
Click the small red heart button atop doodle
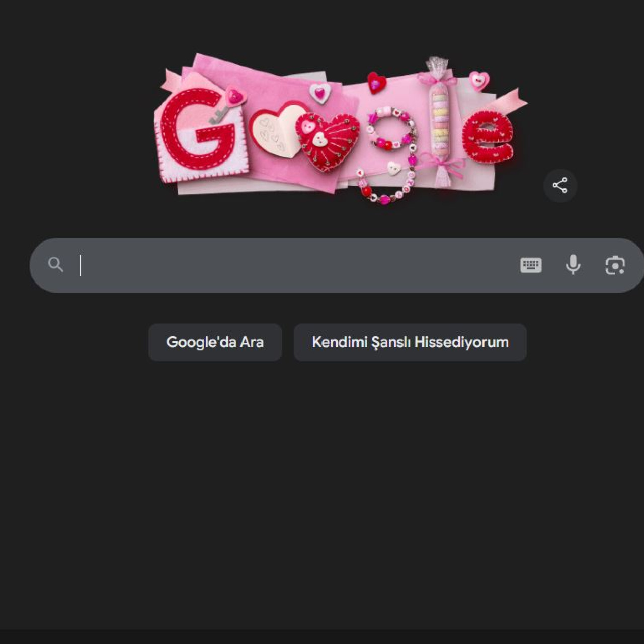tap(376, 83)
